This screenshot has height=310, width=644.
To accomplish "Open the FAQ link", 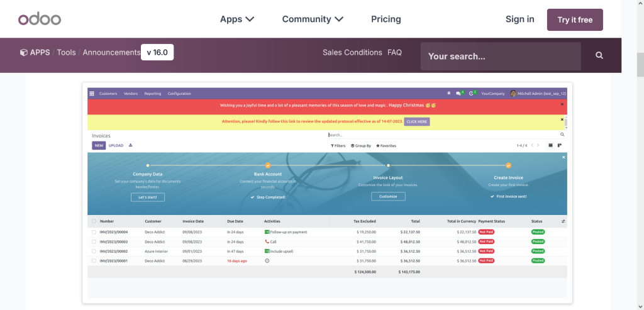I will point(394,53).
